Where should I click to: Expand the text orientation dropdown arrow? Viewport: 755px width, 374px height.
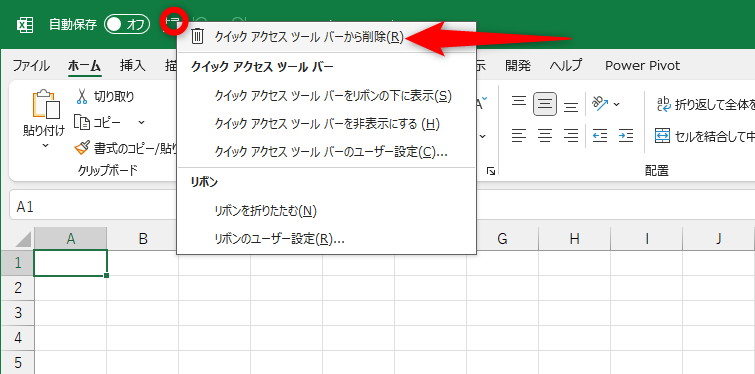[x=617, y=104]
